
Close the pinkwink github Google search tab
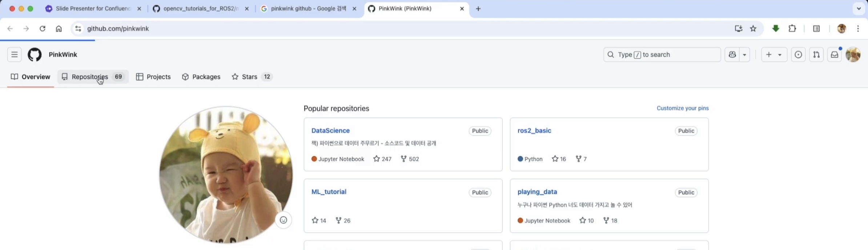tap(354, 9)
